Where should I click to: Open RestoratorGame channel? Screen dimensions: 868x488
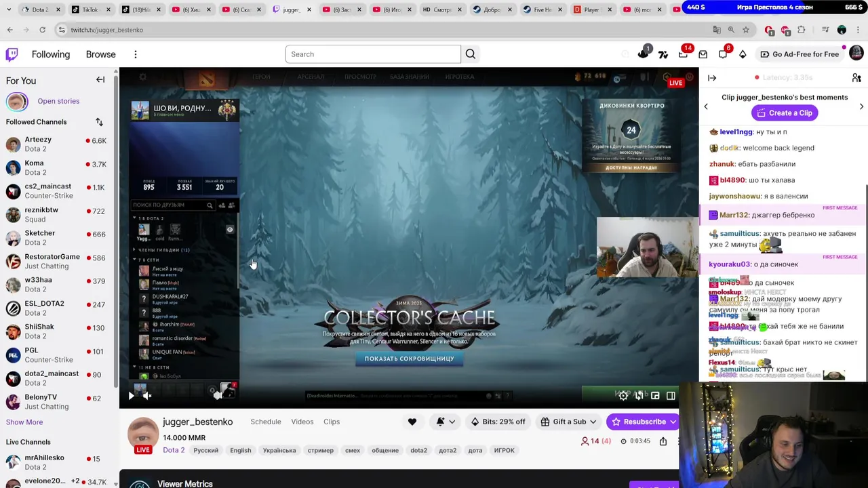(57, 261)
